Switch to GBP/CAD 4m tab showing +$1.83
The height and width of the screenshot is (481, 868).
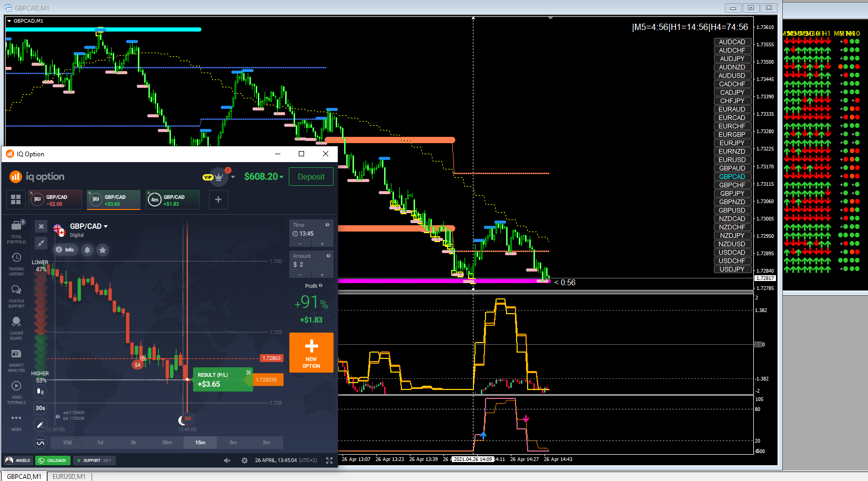point(174,200)
